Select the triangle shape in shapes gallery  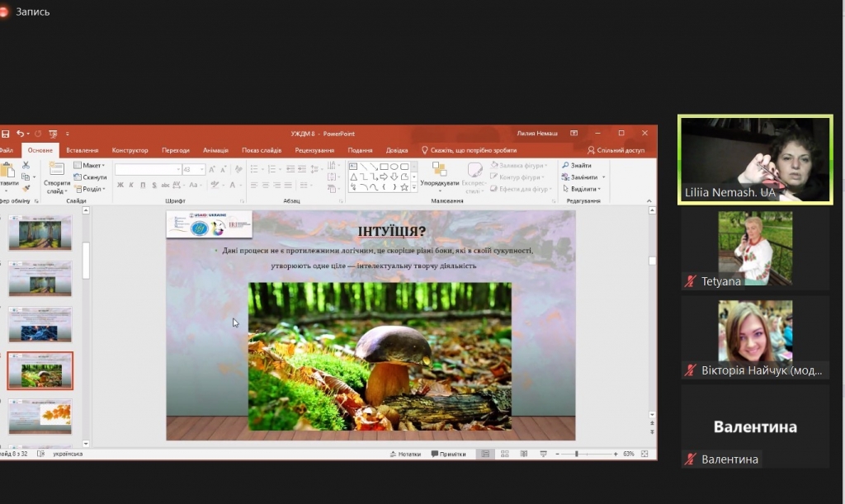(x=353, y=177)
